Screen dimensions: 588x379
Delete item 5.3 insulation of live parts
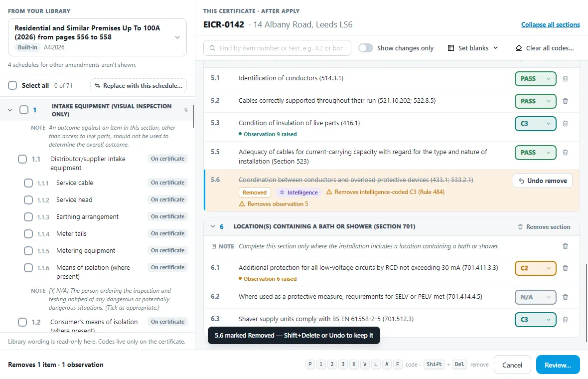[x=565, y=124]
